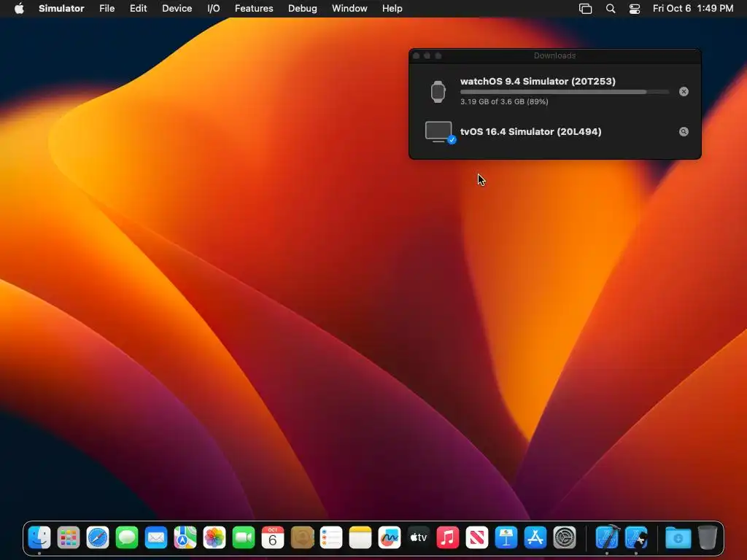
Task: Open Apple TV from the Dock
Action: [x=418, y=538]
